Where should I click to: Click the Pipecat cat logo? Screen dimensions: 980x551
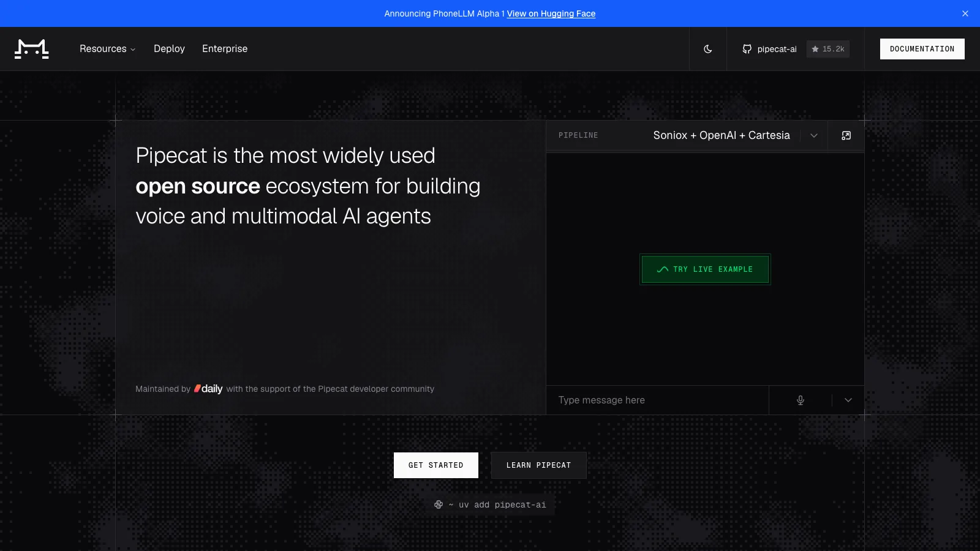point(32,49)
